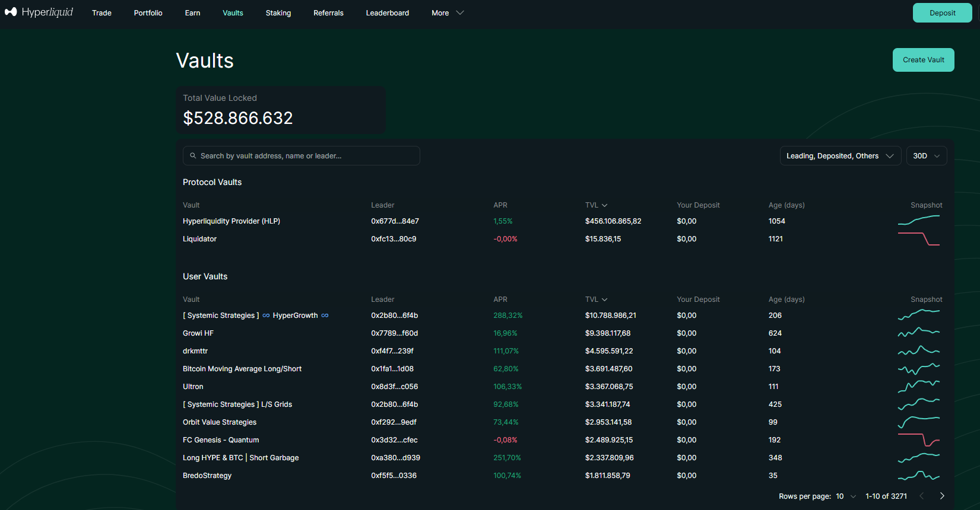The width and height of the screenshot is (980, 510).
Task: Click leader address 0x3d32...cfec
Action: [394, 440]
